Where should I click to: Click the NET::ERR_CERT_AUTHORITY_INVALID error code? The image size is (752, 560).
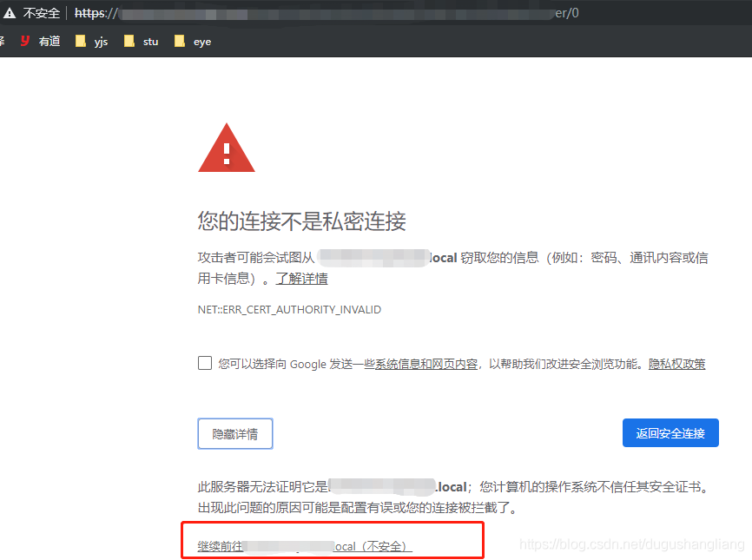289,309
